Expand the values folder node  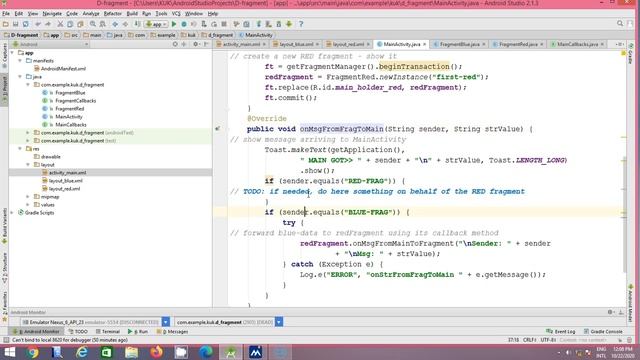pyautogui.click(x=28, y=204)
